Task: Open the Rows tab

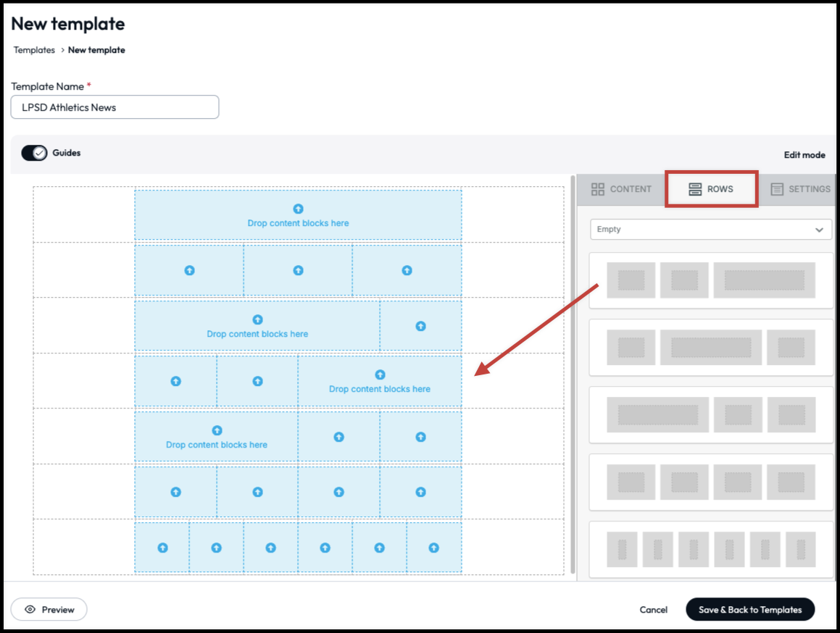Action: click(x=711, y=189)
